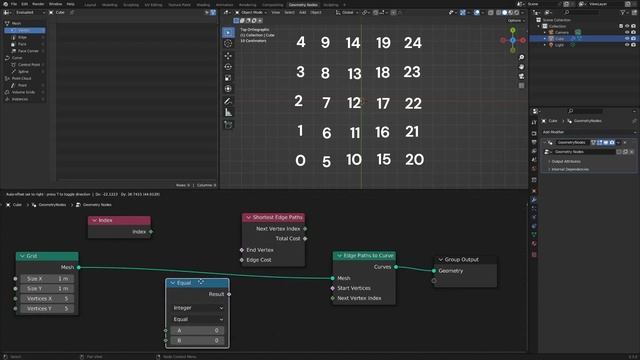The image size is (640, 360).
Task: Open the Object Mode dropdown
Action: pos(251,13)
